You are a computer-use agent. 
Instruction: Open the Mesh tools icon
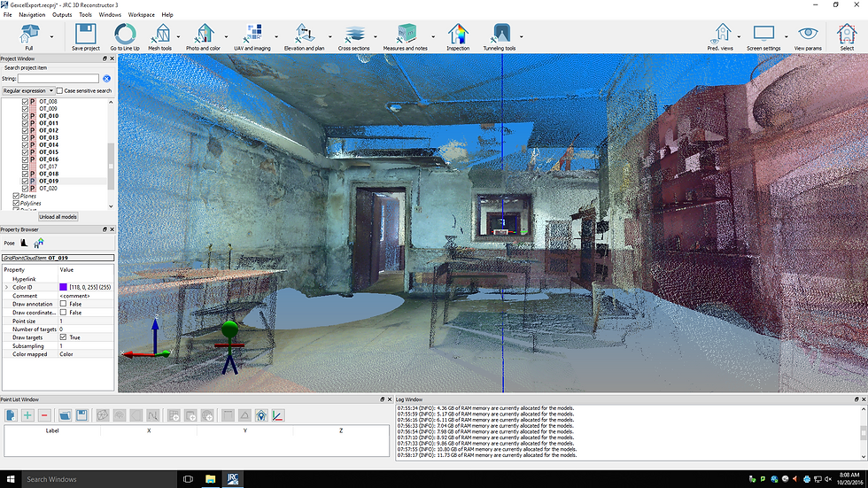[x=160, y=34]
